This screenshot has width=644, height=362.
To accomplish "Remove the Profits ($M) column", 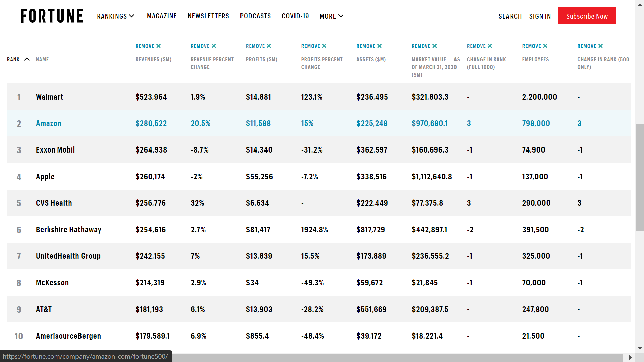I will [258, 46].
